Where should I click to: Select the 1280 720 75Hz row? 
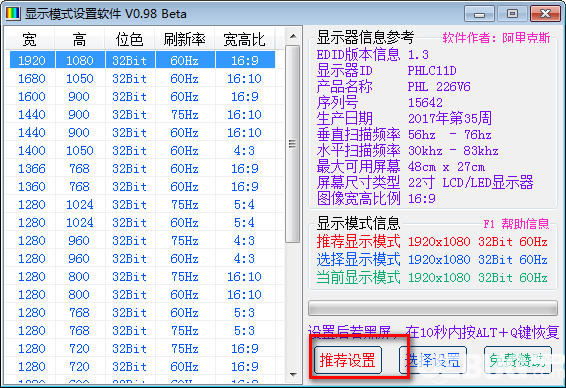coord(142,349)
